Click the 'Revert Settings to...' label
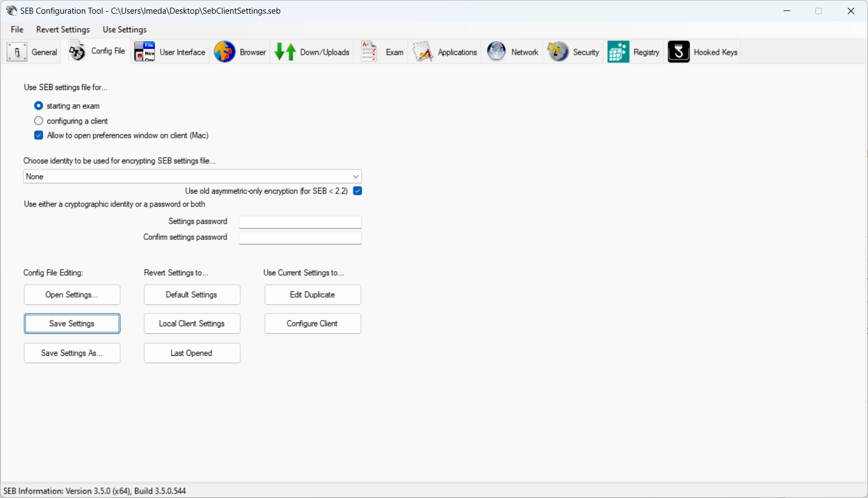This screenshot has width=868, height=498. (x=176, y=272)
